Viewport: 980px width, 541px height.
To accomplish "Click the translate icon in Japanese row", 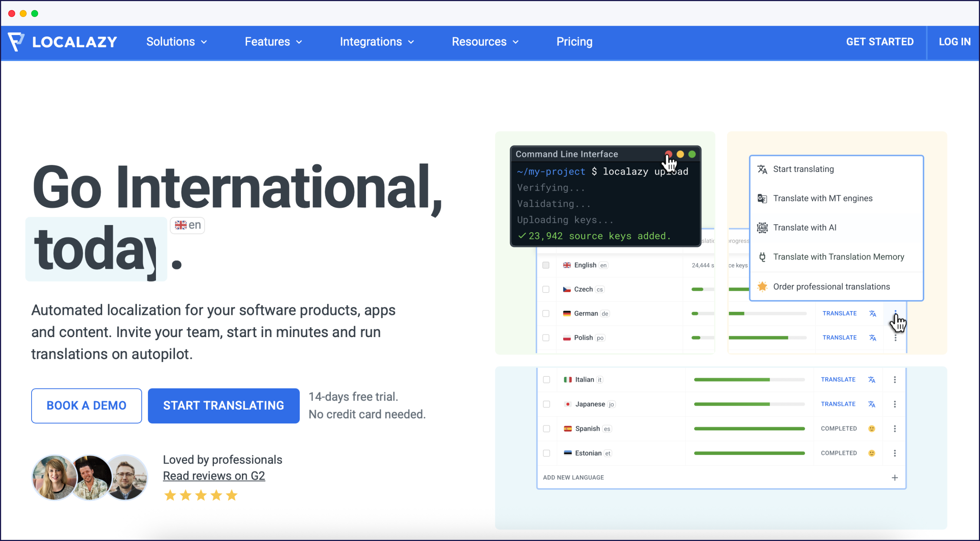I will tap(872, 404).
